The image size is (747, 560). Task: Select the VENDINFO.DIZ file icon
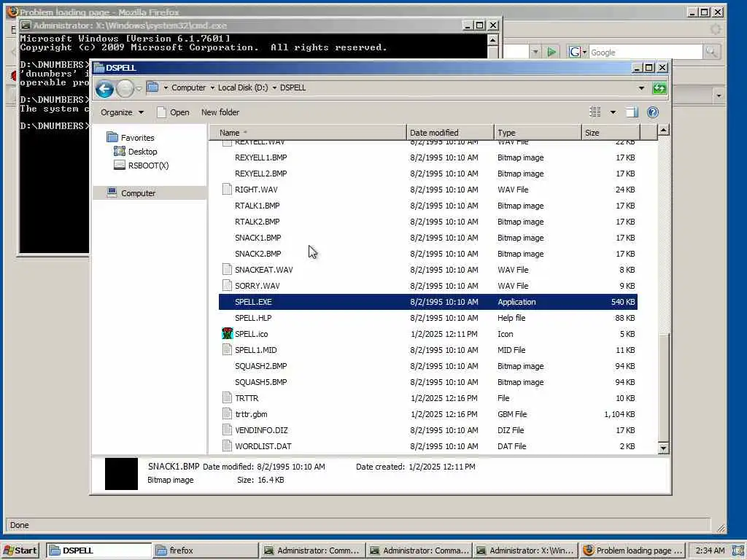[x=228, y=430]
